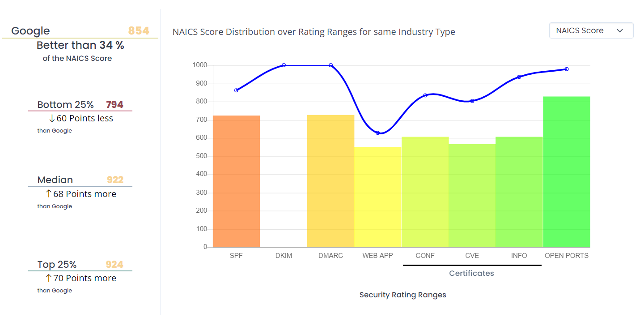Click the Certificates group label
The image size is (644, 326).
click(471, 273)
